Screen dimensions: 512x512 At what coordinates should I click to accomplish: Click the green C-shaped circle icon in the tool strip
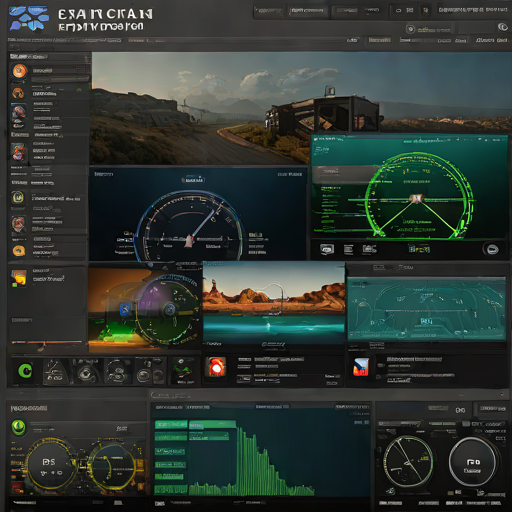[x=25, y=371]
